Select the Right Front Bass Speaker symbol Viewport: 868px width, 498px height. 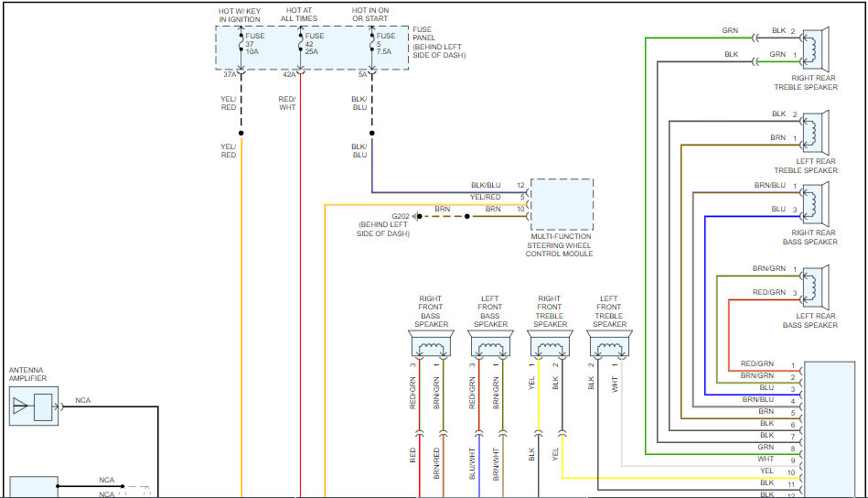coord(431,343)
